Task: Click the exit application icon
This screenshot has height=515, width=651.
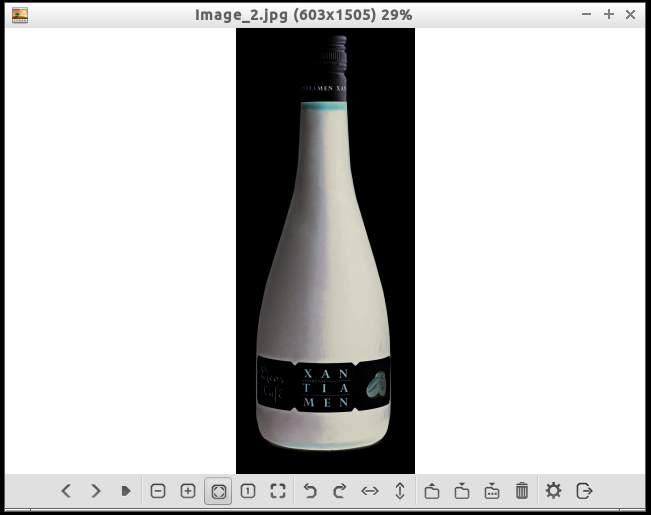Action: (x=585, y=491)
